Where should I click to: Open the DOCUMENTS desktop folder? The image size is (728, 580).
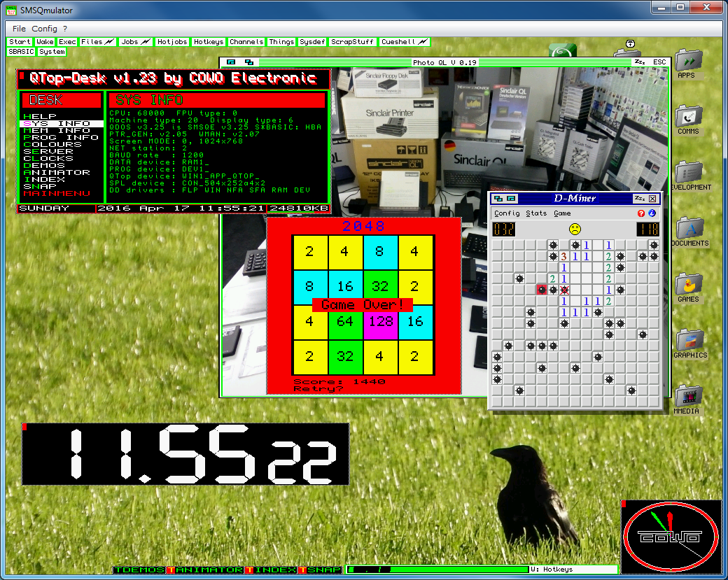690,232
